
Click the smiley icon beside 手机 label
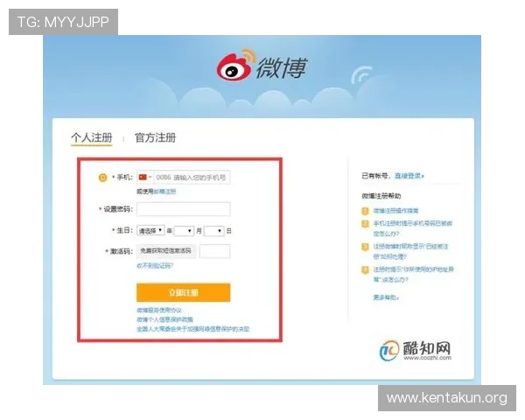pos(102,178)
